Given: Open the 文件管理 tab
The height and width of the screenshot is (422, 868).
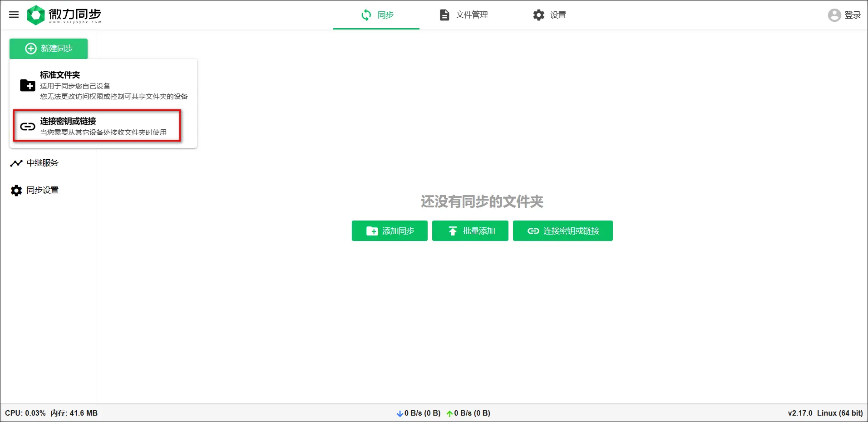Looking at the screenshot, I should (464, 15).
